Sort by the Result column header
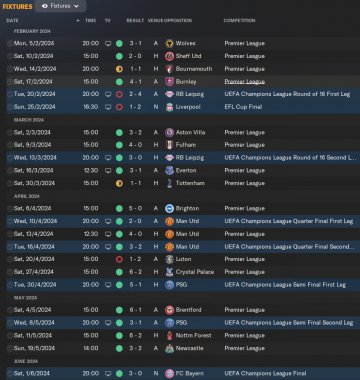The width and height of the screenshot is (360, 380). pos(135,20)
